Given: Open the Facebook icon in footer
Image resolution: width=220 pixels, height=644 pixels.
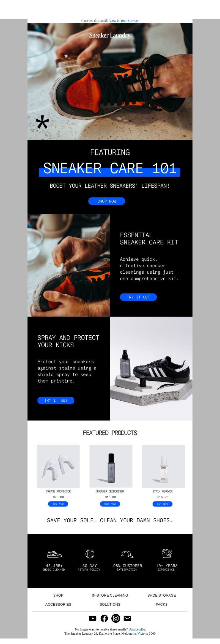Looking at the screenshot, I should [104, 618].
